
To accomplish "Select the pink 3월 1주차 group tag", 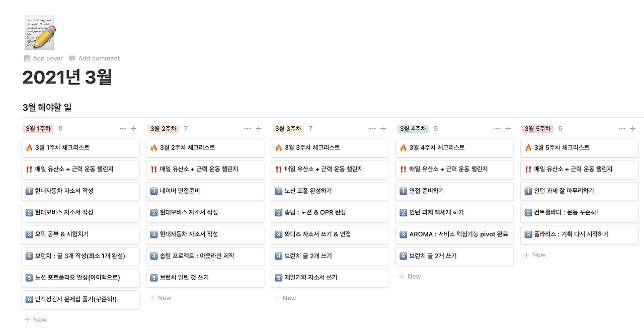I will coord(38,129).
